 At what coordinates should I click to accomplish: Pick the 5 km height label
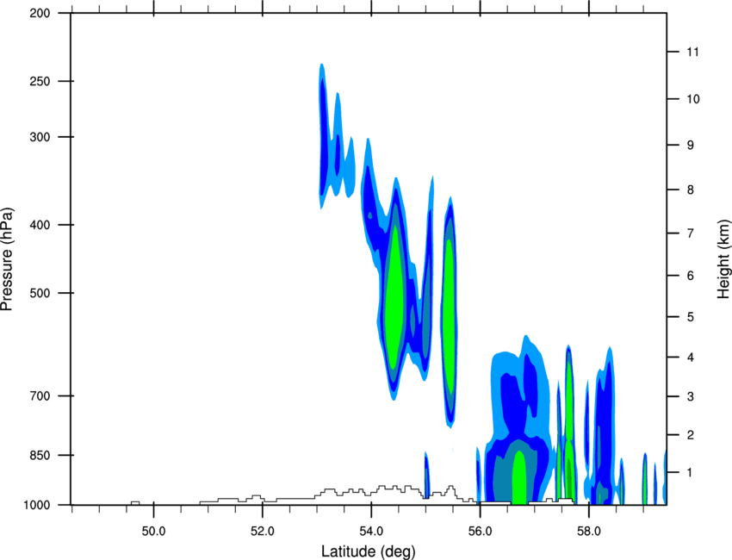(691, 317)
